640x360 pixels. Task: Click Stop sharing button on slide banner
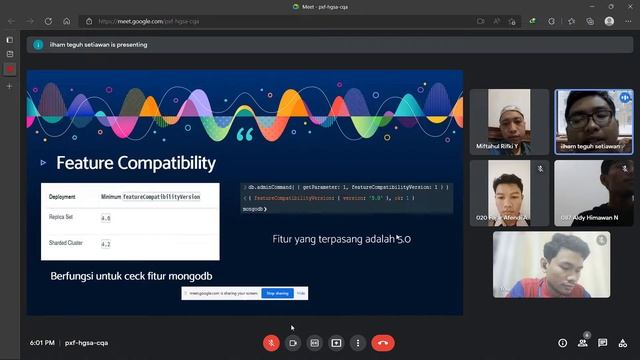click(277, 293)
